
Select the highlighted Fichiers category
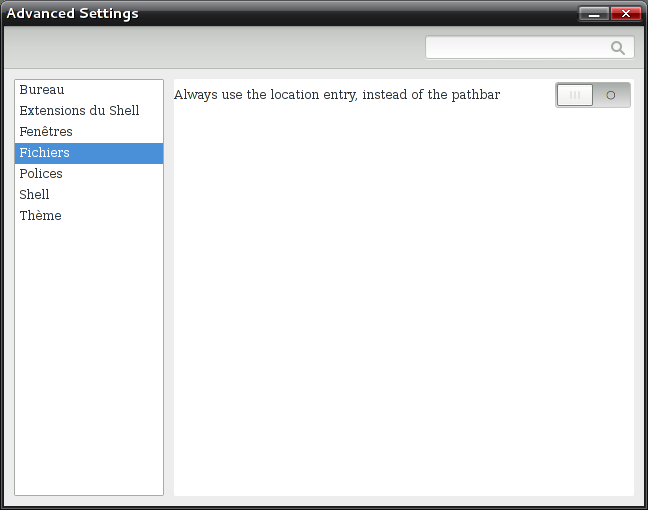[x=45, y=153]
